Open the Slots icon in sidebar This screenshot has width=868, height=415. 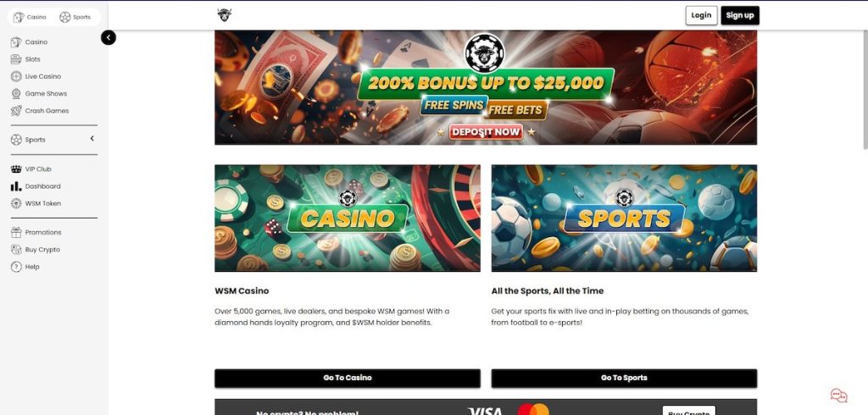(16, 59)
